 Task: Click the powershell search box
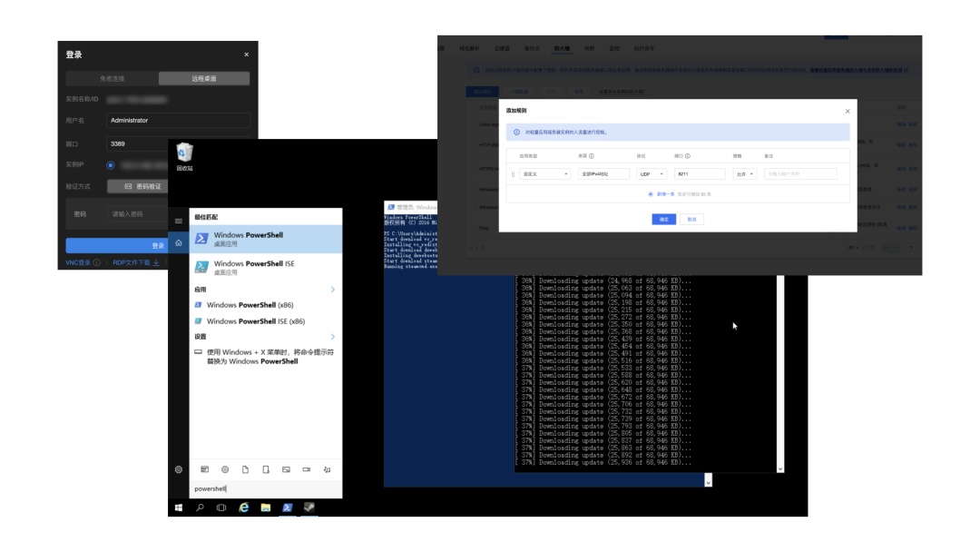tap(266, 488)
